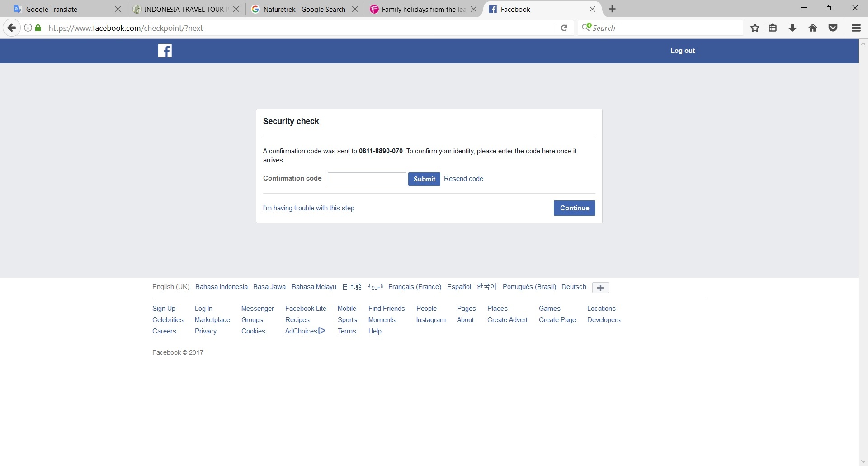Open the Developers footer link
This screenshot has height=466, width=868.
click(x=604, y=320)
